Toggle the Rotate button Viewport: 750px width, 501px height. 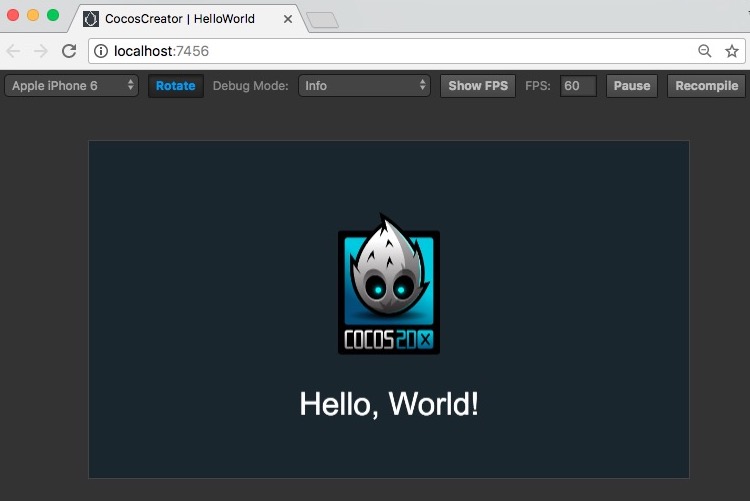click(176, 86)
